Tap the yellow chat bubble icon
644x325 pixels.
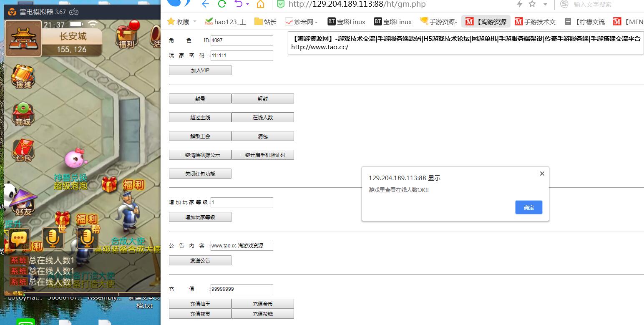click(x=18, y=239)
